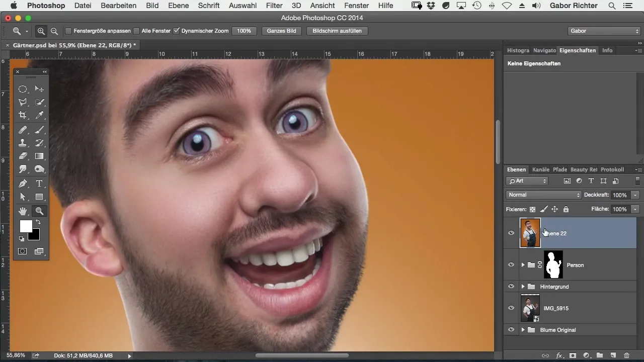The width and height of the screenshot is (644, 362).
Task: Filter layers by pixel layers
Action: click(567, 181)
